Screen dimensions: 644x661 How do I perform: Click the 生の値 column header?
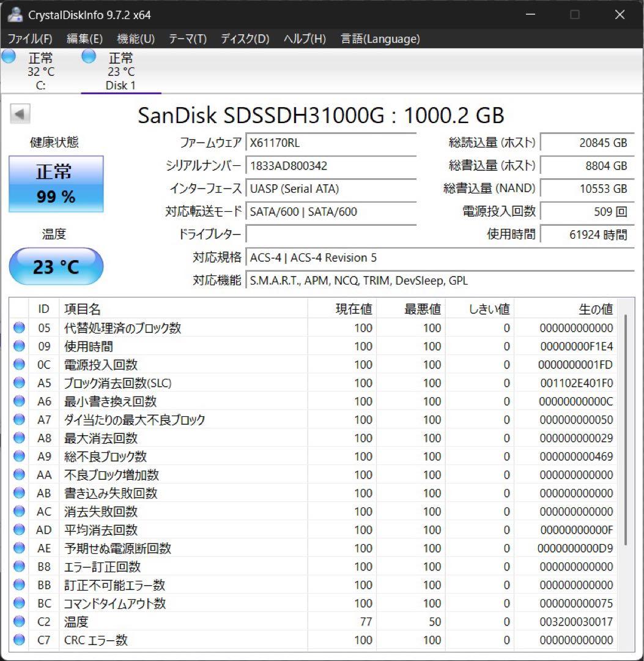(x=566, y=309)
